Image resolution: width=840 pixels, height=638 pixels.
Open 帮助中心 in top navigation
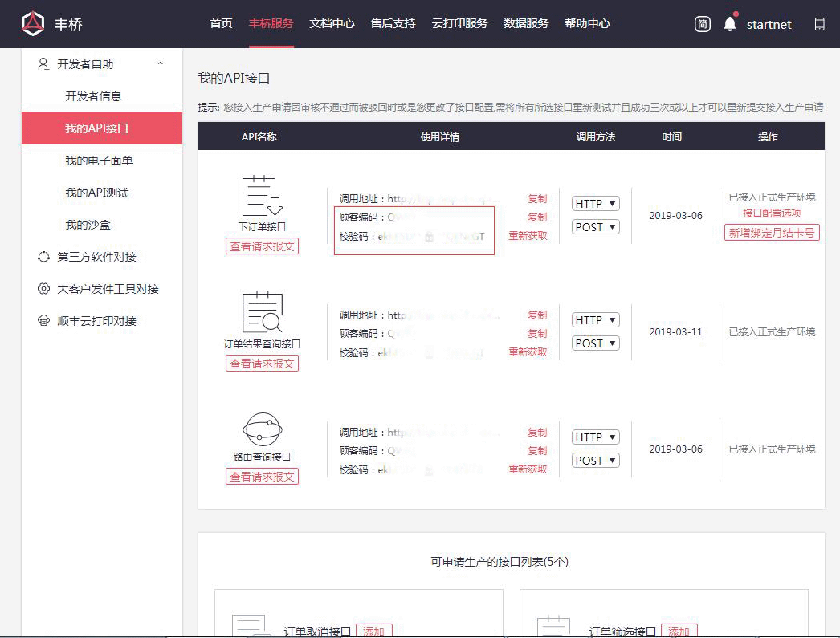click(x=587, y=23)
